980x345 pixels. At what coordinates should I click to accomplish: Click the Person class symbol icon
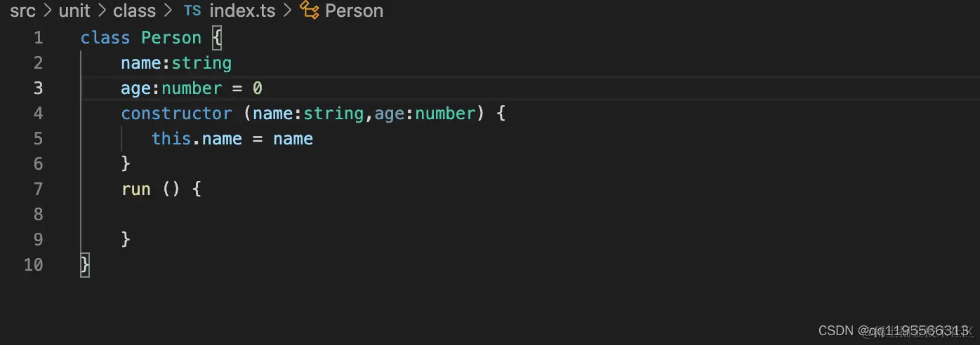309,11
